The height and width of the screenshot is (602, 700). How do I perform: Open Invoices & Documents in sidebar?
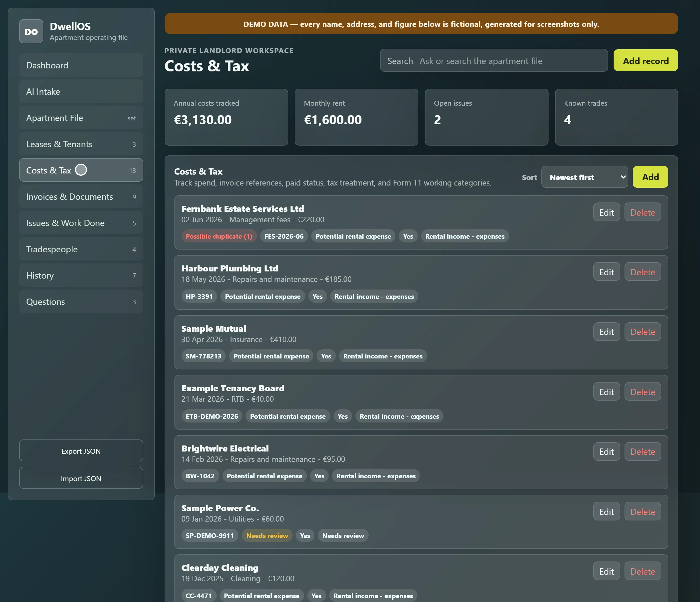click(81, 197)
